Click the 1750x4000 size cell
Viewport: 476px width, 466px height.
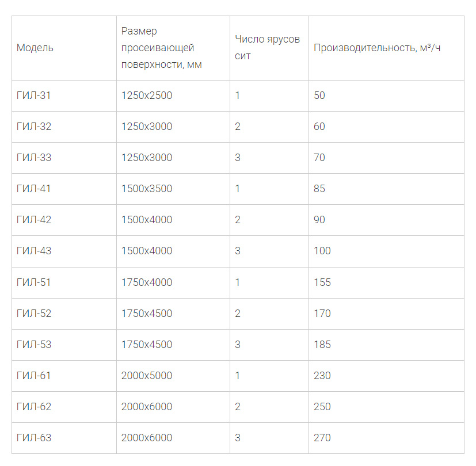pyautogui.click(x=147, y=282)
